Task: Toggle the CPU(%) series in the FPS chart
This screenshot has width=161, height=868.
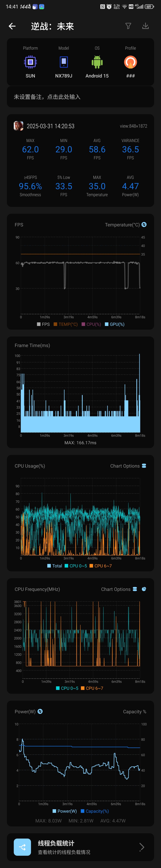Action: pyautogui.click(x=91, y=324)
